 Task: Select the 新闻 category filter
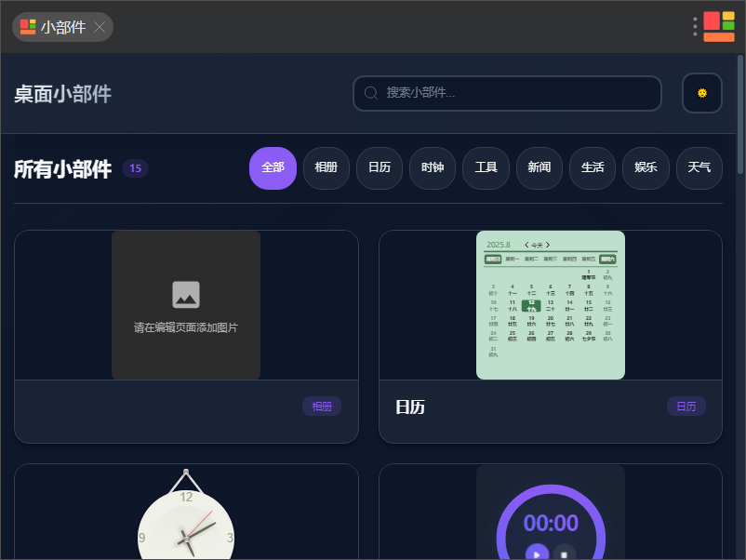coord(540,168)
